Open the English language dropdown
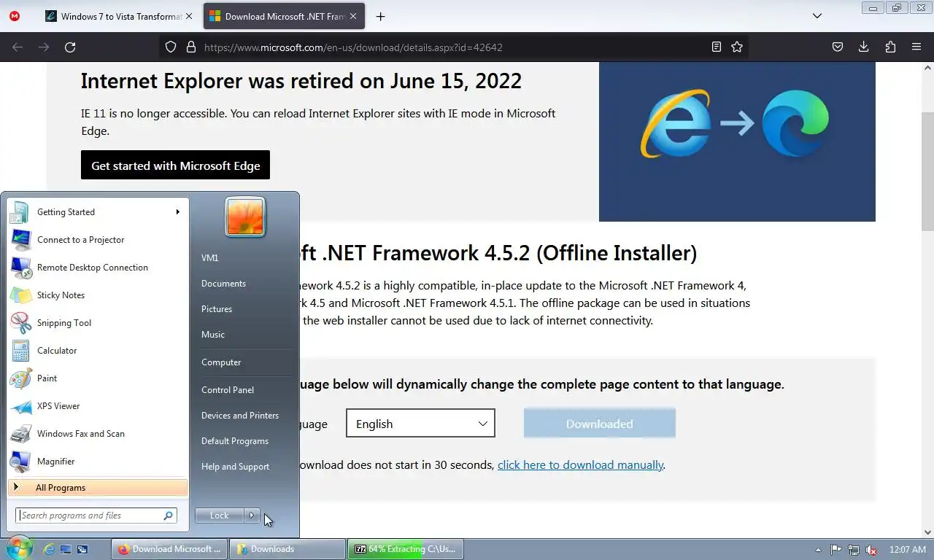Viewport: 934px width, 560px height. click(x=420, y=424)
